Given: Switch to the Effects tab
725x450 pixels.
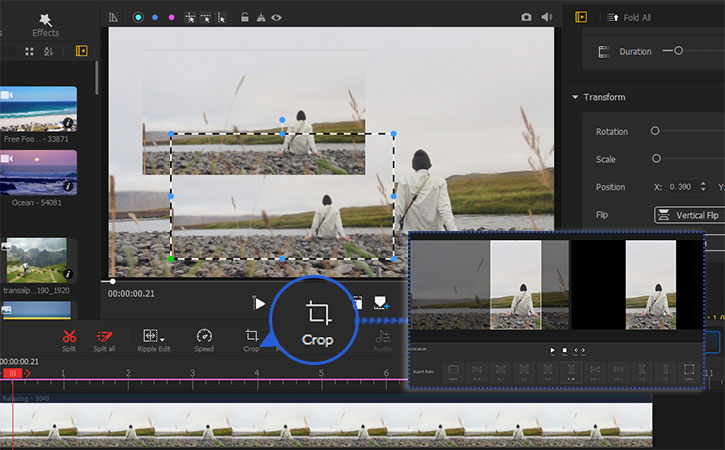Looking at the screenshot, I should tap(46, 32).
